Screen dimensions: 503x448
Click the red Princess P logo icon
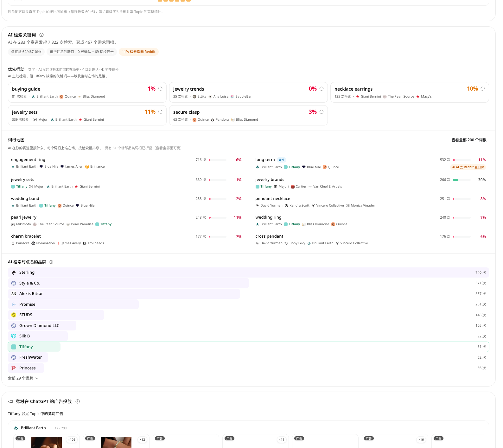coord(14,368)
